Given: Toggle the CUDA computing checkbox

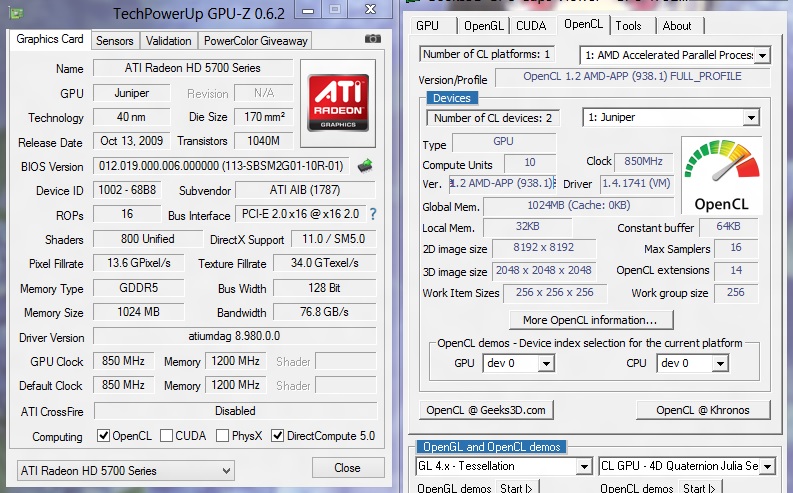Looking at the screenshot, I should [166, 435].
